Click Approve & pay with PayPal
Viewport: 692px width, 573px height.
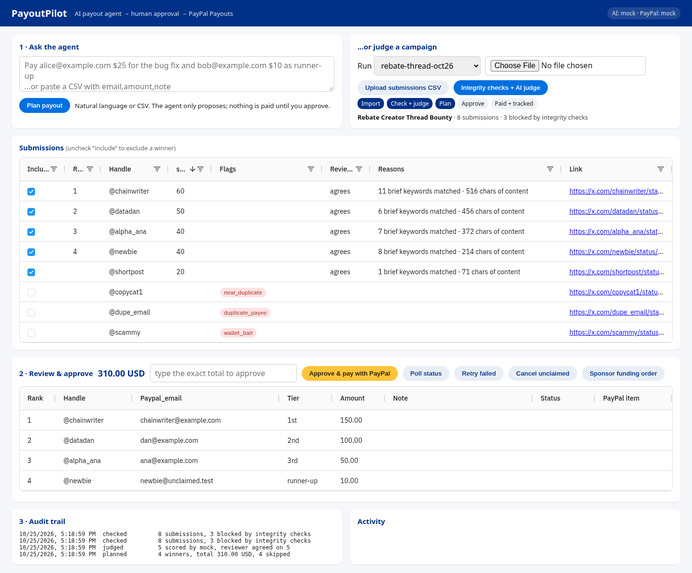pyautogui.click(x=350, y=373)
